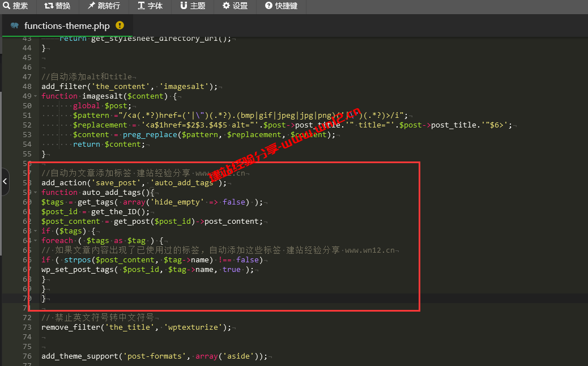Click the 跳转行 go-to-line pin icon
Viewport: 588px width, 366px height.
91,6
